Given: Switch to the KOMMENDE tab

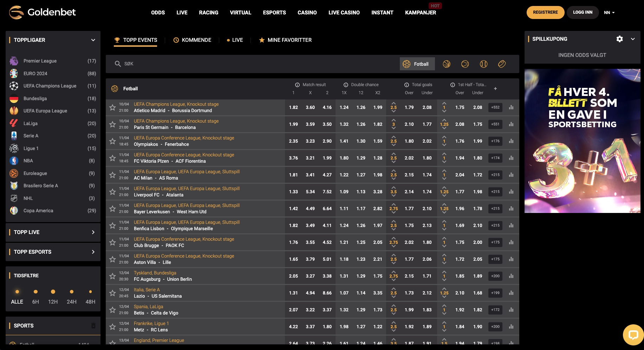Looking at the screenshot, I should pos(196,40).
